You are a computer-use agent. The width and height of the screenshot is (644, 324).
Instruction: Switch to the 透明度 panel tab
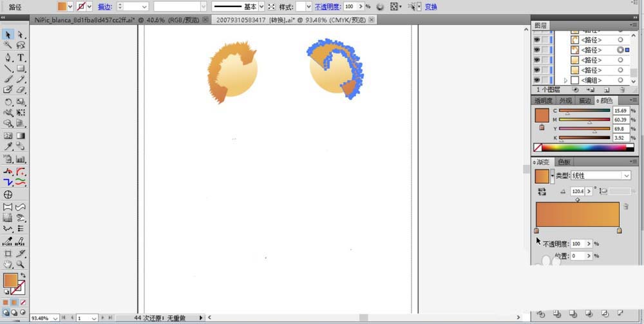coord(543,100)
